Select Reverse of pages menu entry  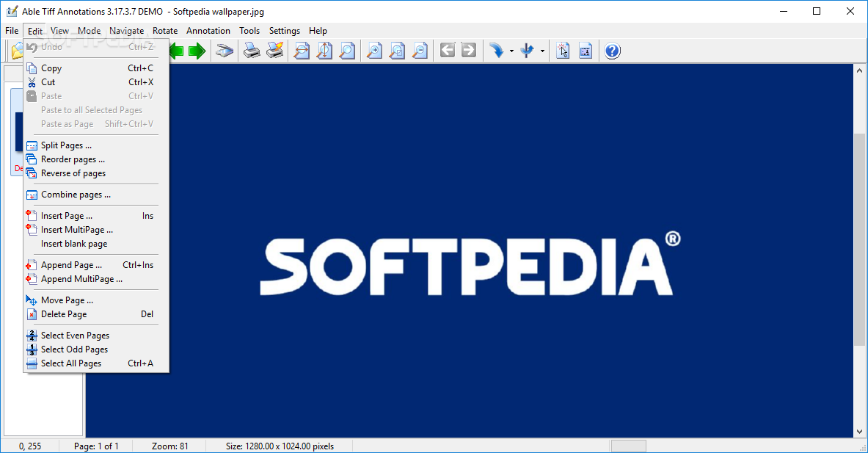point(96,173)
